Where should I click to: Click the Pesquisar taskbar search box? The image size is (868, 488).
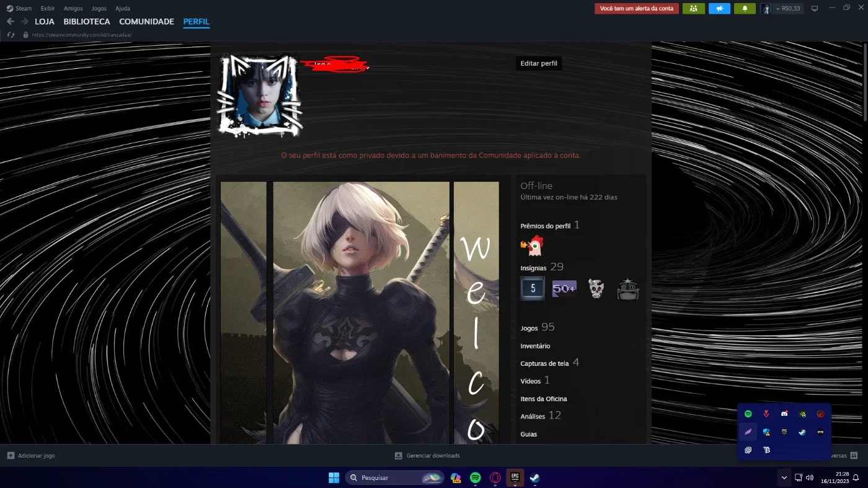click(x=394, y=477)
